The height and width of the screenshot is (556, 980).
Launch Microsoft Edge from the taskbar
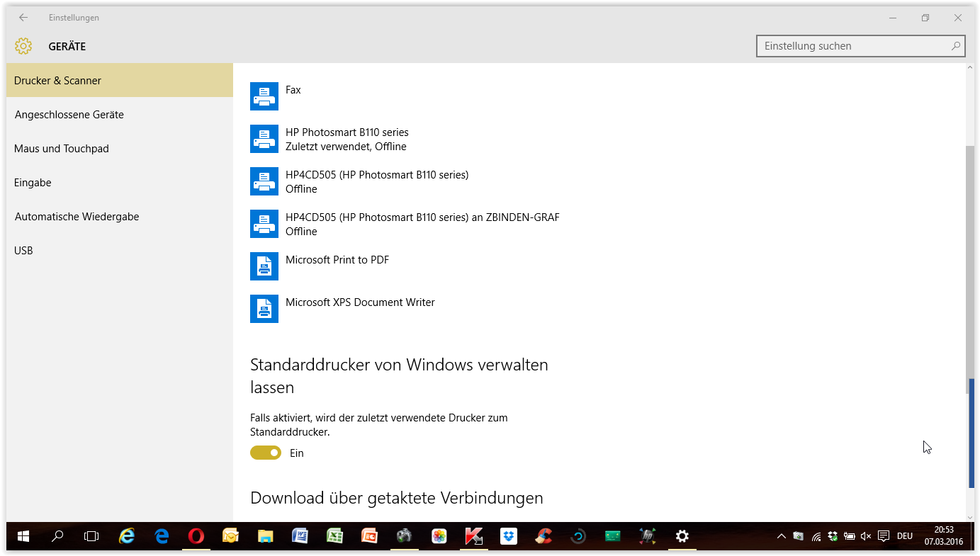[162, 536]
